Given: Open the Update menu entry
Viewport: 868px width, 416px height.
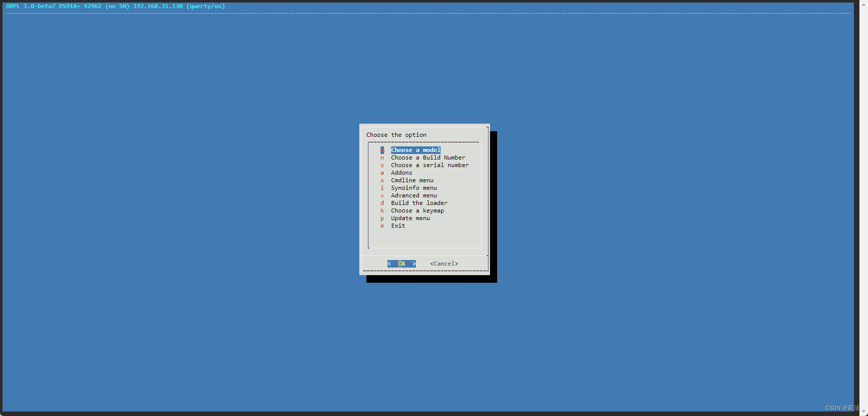Looking at the screenshot, I should coord(410,218).
